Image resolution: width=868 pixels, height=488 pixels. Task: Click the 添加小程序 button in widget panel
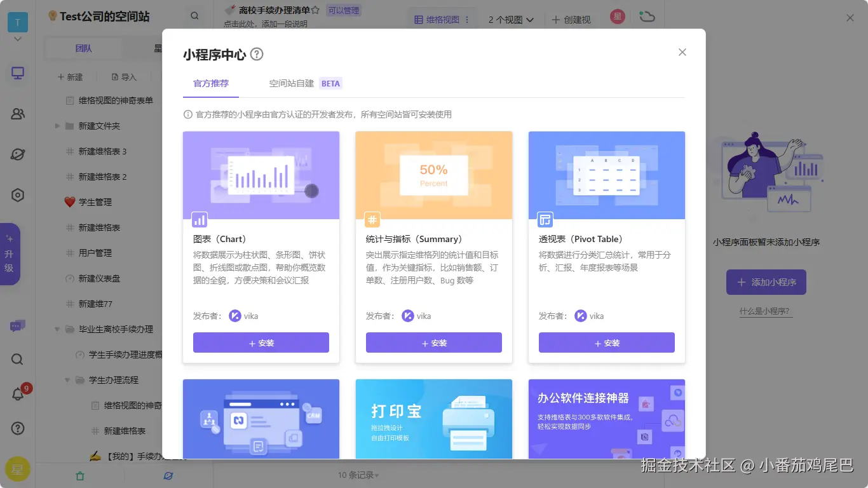(x=766, y=282)
